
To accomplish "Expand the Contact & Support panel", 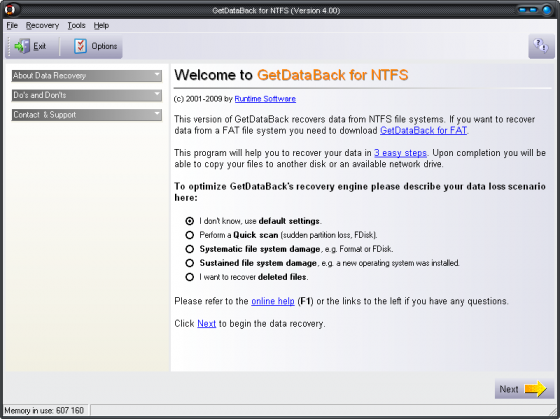I will pyautogui.click(x=86, y=115).
